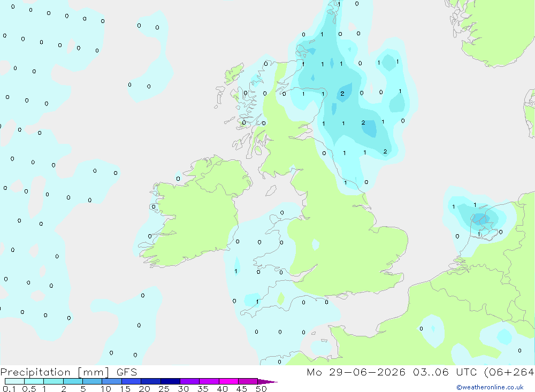Click the 'Precipitation [mm] GFS' title text
The height and width of the screenshot is (392, 535).
68,372
